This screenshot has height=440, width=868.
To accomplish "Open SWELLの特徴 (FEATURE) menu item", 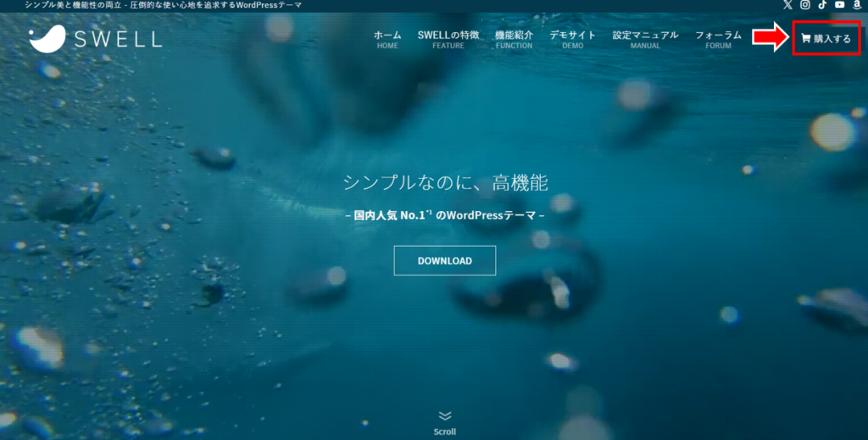I will [x=448, y=39].
